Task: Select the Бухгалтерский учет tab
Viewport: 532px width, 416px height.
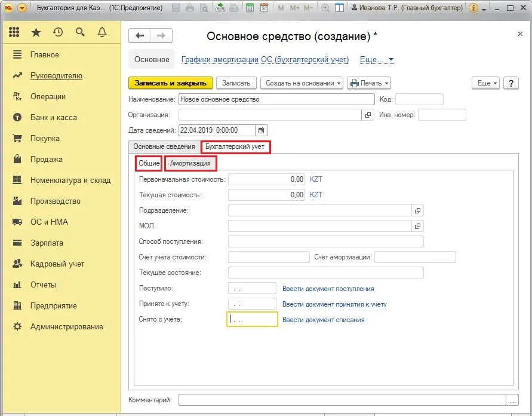Action: (x=235, y=146)
